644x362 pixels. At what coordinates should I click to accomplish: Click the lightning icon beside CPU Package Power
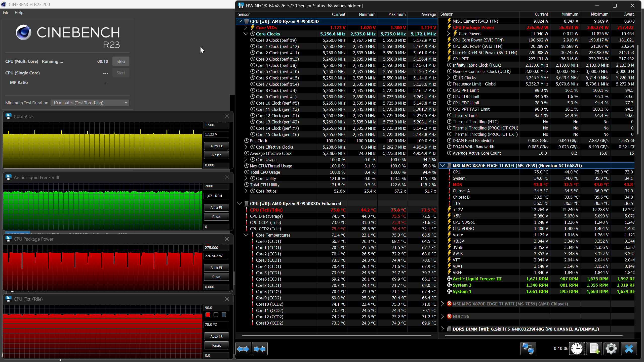pos(449,27)
